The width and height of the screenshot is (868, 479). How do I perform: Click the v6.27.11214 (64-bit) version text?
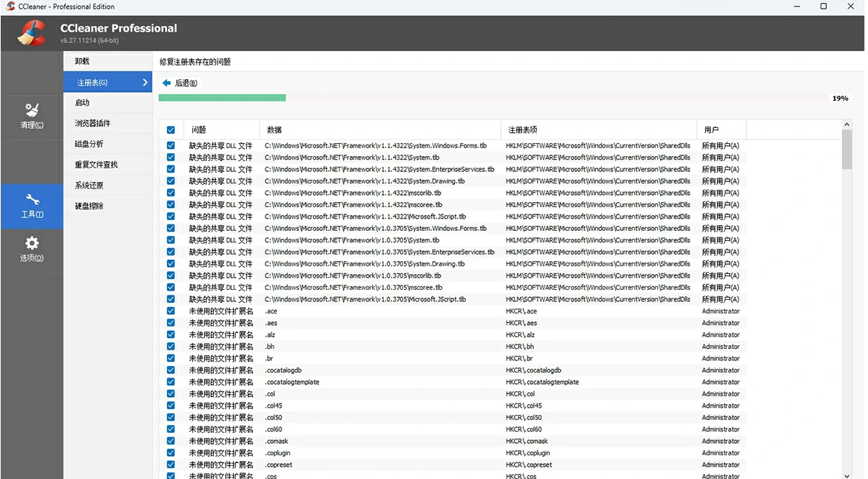(89, 40)
